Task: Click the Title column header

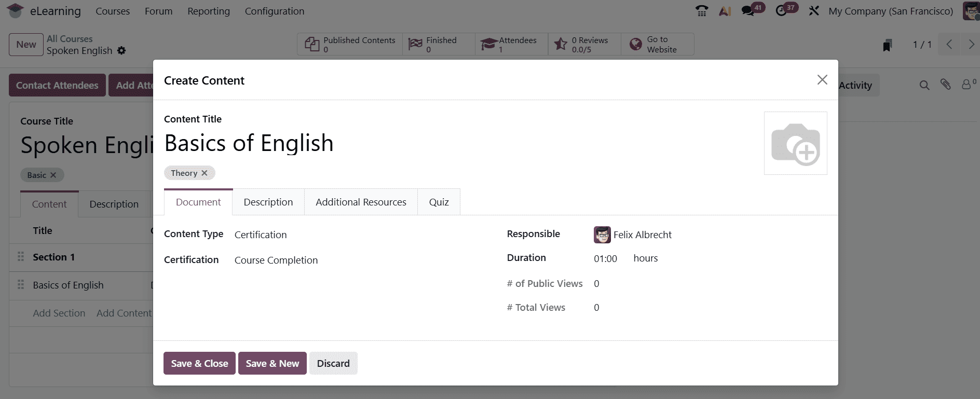Action: (43, 230)
